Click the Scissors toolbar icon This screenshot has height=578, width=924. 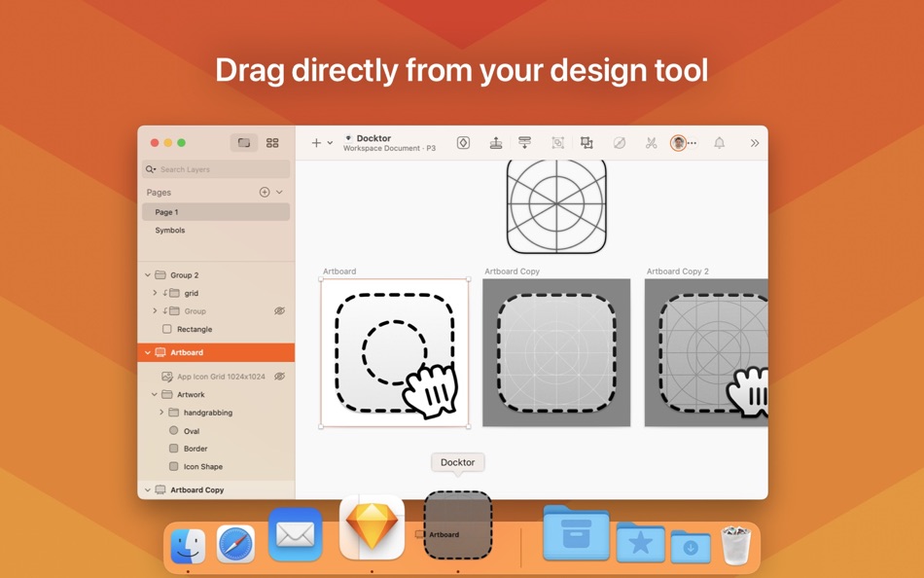(651, 143)
